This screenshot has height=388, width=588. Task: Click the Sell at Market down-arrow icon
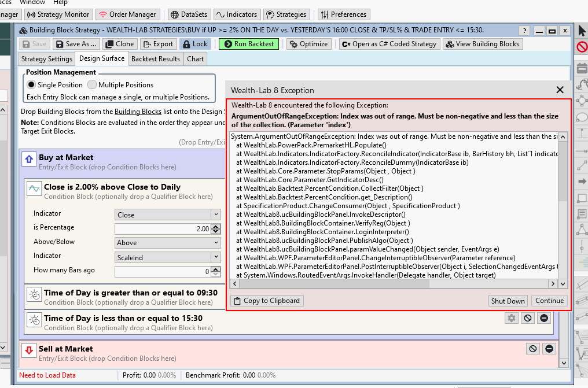pyautogui.click(x=29, y=350)
